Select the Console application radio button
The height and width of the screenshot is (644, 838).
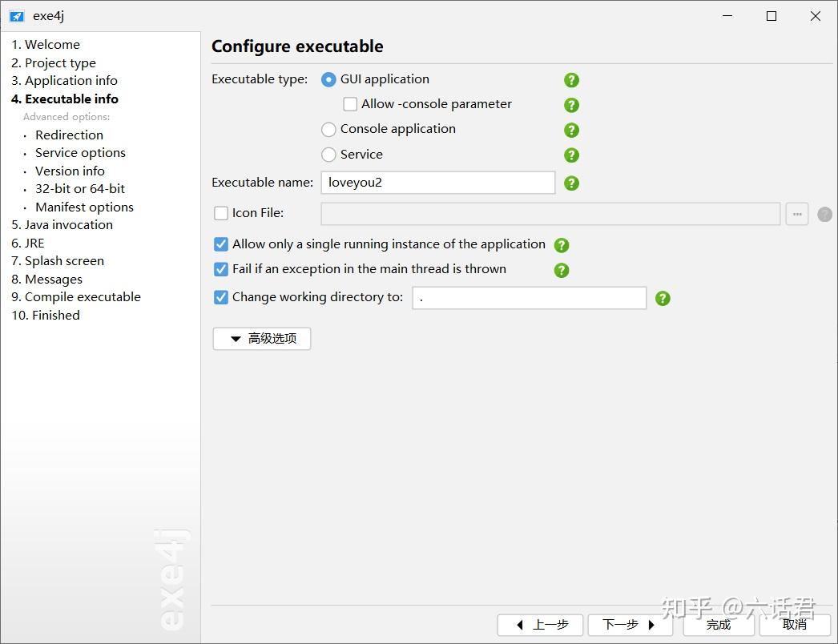(328, 129)
